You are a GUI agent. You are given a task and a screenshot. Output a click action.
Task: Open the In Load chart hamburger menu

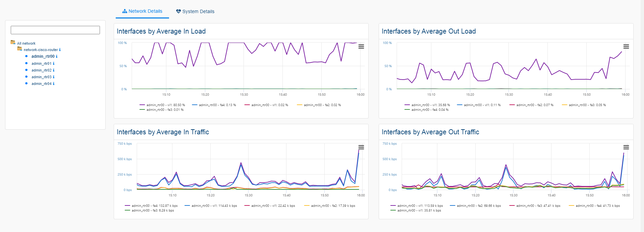pyautogui.click(x=361, y=47)
